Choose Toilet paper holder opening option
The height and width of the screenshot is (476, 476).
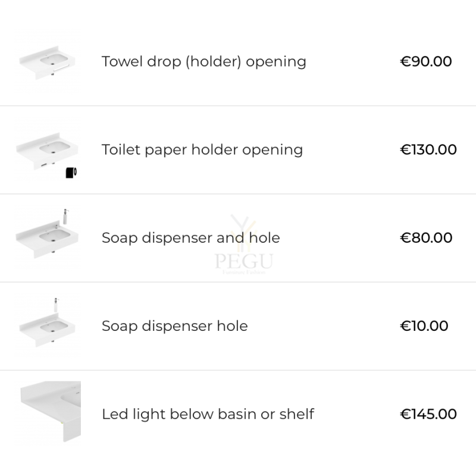pos(202,150)
